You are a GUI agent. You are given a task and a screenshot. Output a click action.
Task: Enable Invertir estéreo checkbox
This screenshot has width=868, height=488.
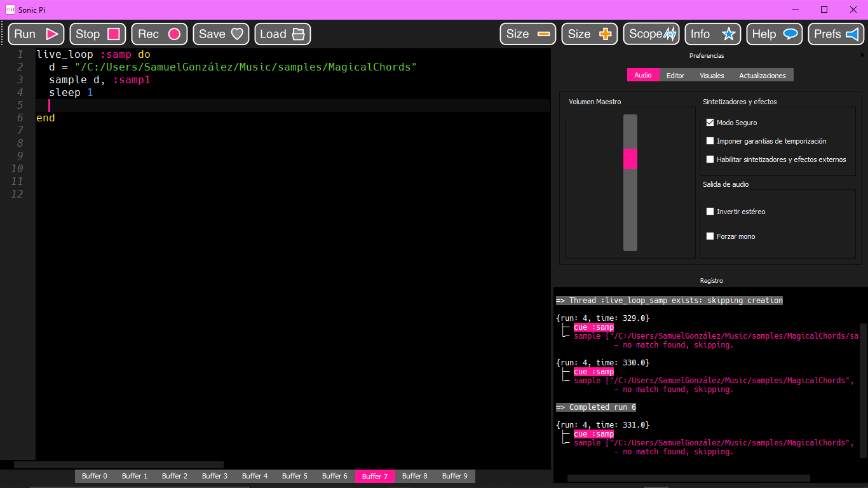710,212
